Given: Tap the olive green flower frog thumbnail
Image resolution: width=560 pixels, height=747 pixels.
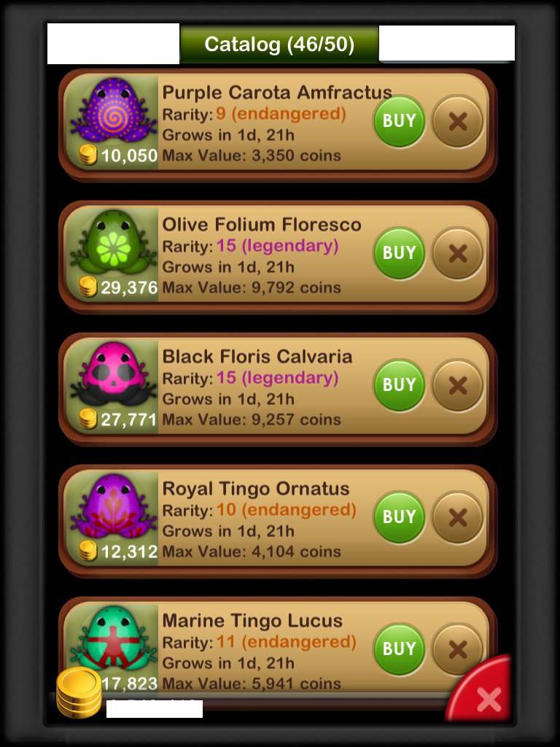Looking at the screenshot, I should (113, 242).
